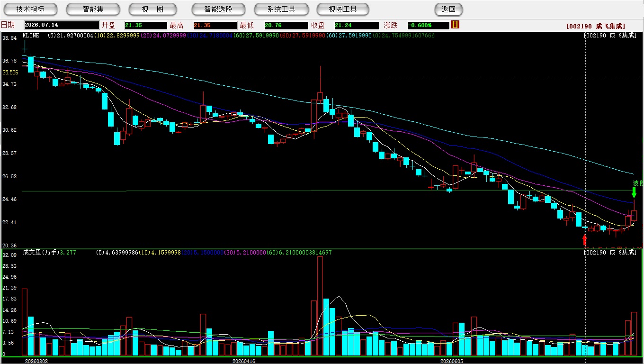Click the 视图工具 button
The image size is (644, 364).
342,9
